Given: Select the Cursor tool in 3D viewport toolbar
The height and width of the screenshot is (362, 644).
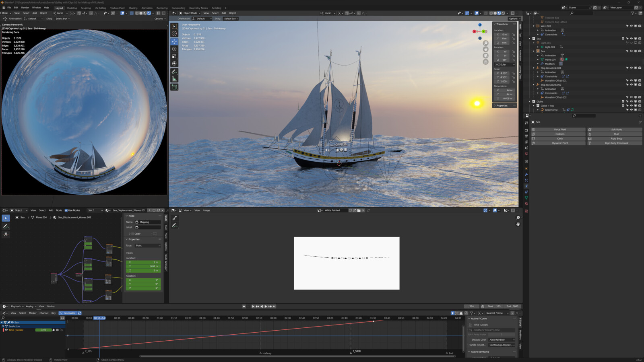Looking at the screenshot, I should click(x=174, y=34).
